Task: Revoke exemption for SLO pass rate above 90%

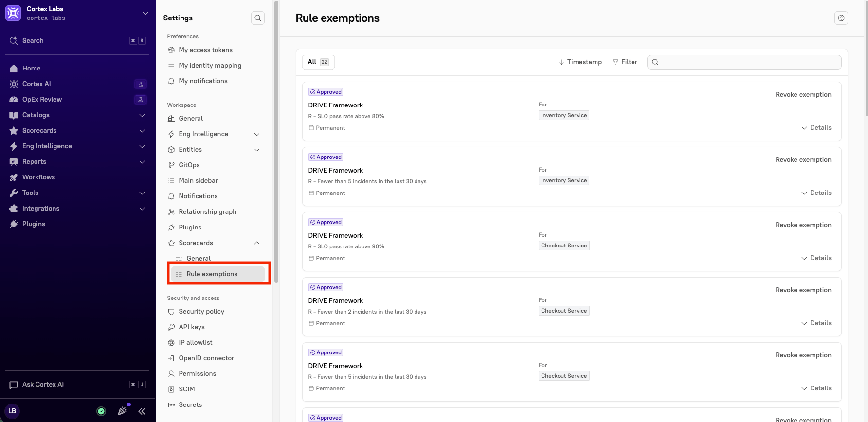Action: coord(803,225)
